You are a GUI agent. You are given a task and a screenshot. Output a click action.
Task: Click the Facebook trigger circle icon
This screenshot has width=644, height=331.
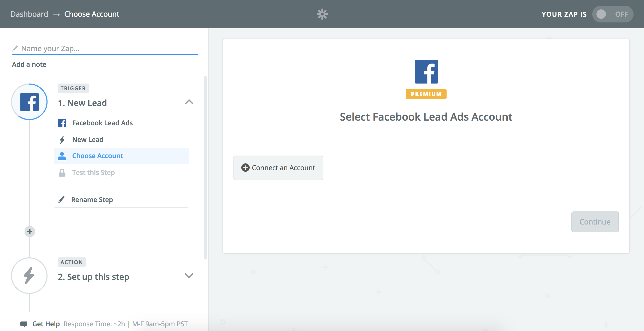29,102
